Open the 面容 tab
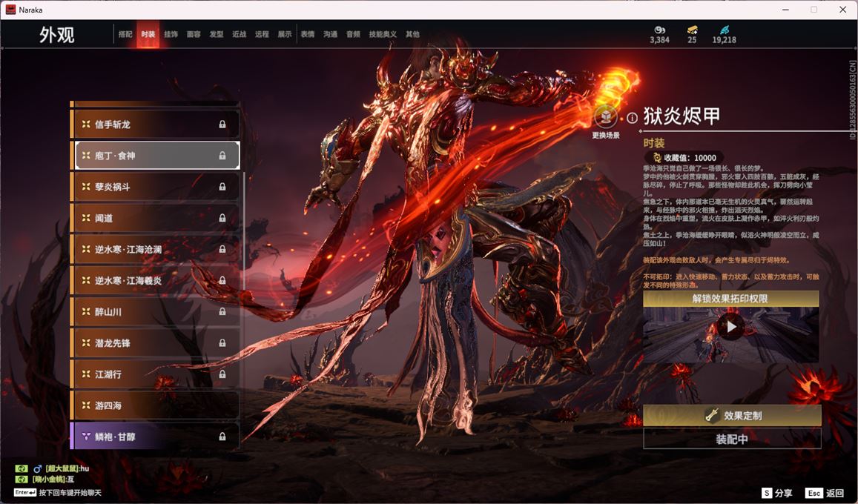The width and height of the screenshot is (858, 504). 194,34
